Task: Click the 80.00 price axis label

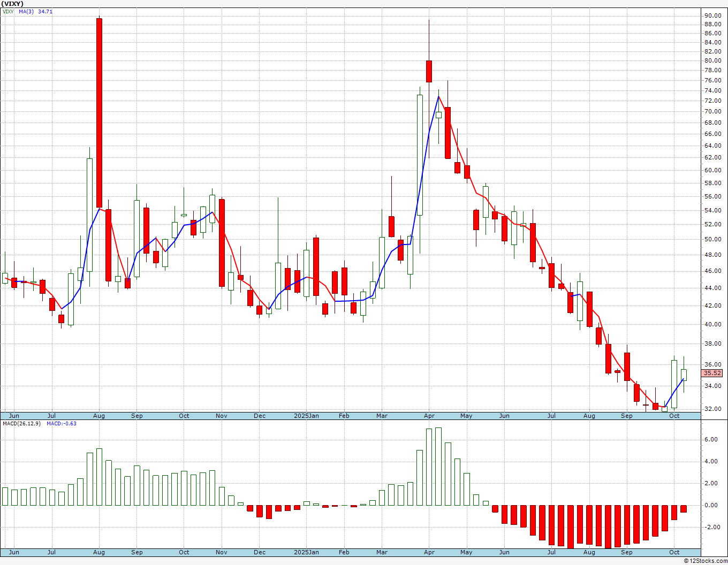Action: tap(712, 60)
